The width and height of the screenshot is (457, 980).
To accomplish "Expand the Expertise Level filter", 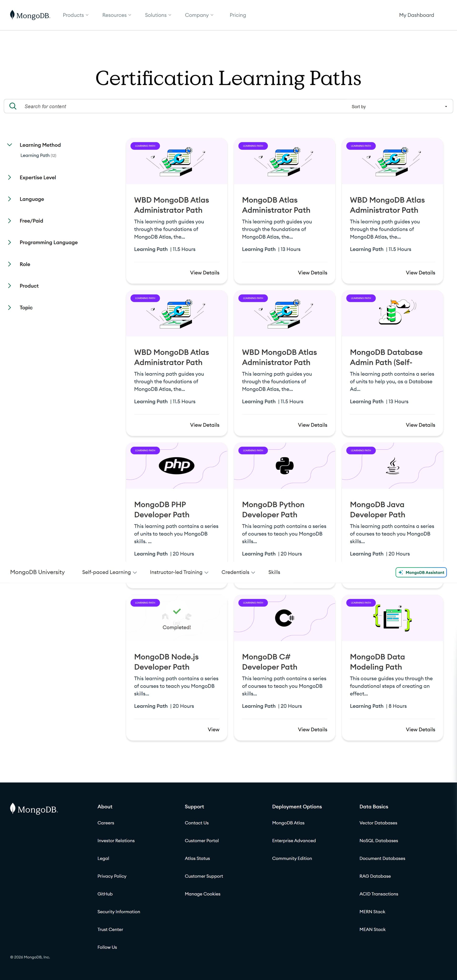I will 10,177.
